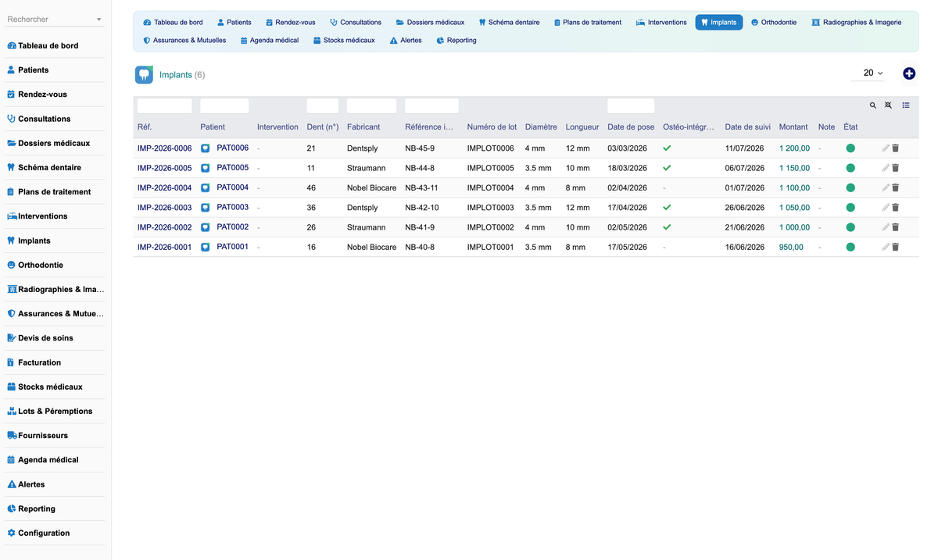Edit implant IMP-2026-0001 with pencil icon

(x=886, y=247)
